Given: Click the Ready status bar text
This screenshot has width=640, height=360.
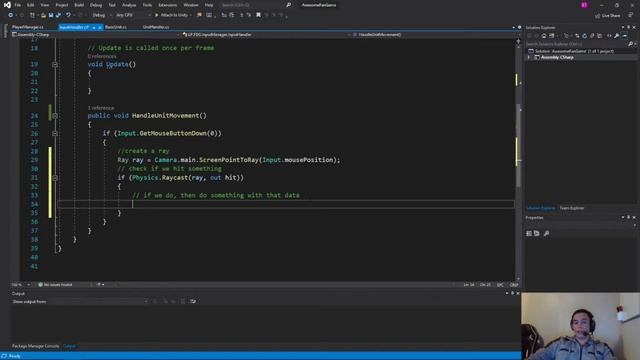Looking at the screenshot, I should tap(15, 356).
